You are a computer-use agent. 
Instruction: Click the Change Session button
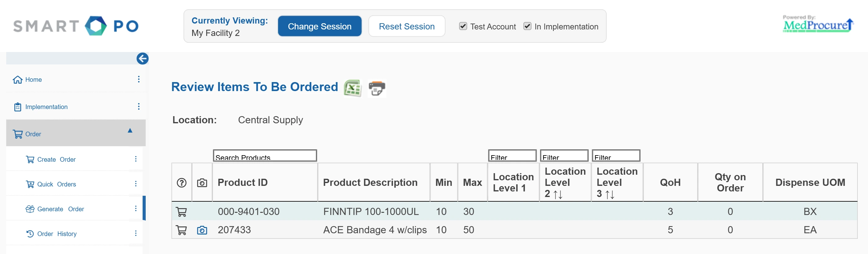pos(319,26)
